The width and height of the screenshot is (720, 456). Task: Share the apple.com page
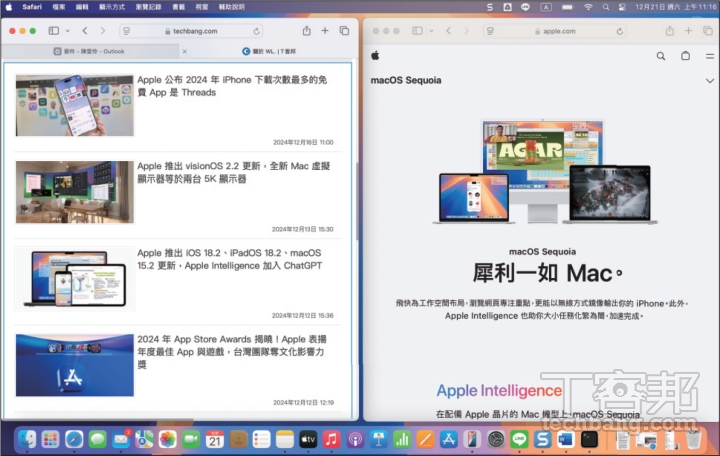click(669, 31)
